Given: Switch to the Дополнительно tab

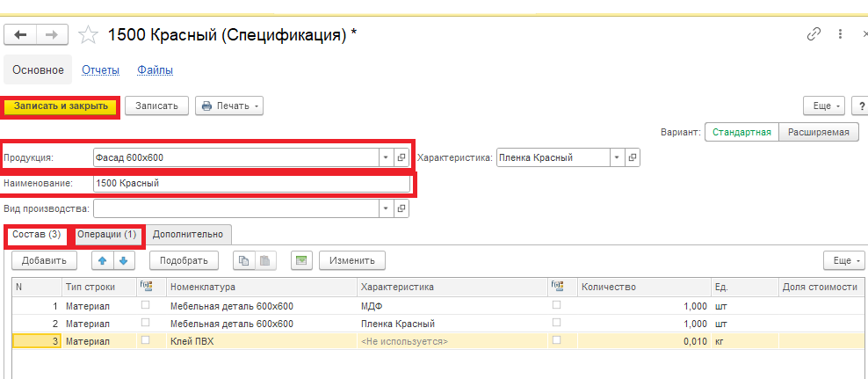Looking at the screenshot, I should point(188,235).
